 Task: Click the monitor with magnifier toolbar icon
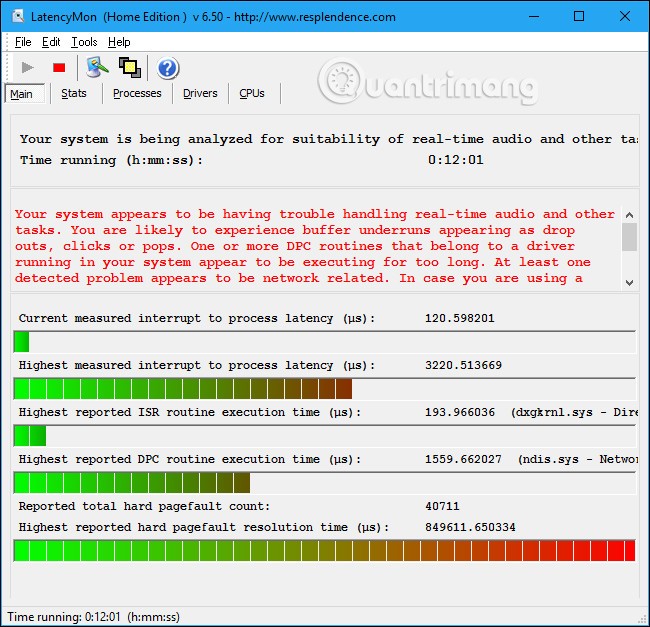pos(96,68)
